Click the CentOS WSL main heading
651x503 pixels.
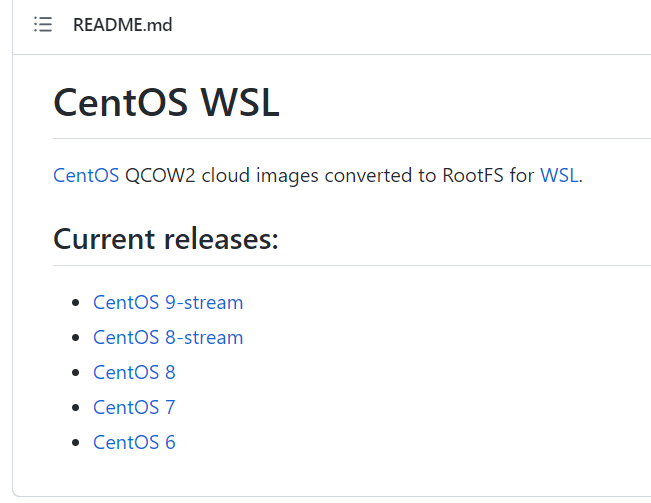[166, 102]
